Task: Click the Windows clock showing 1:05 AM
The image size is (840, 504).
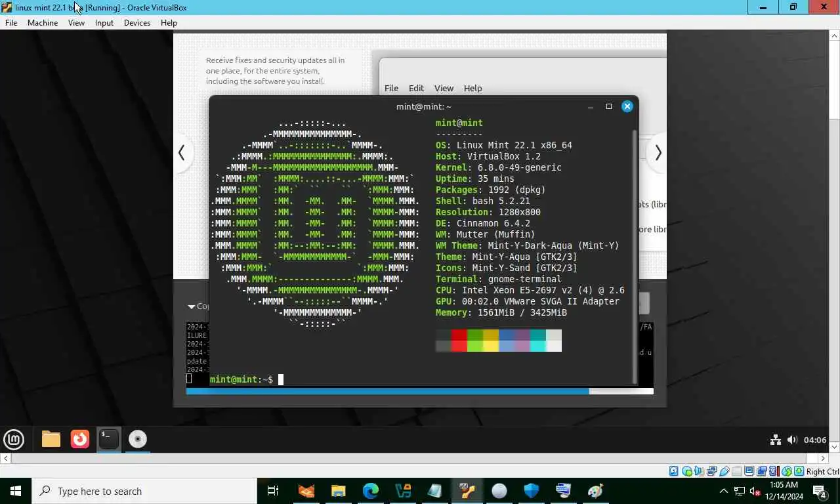Action: coord(784,485)
